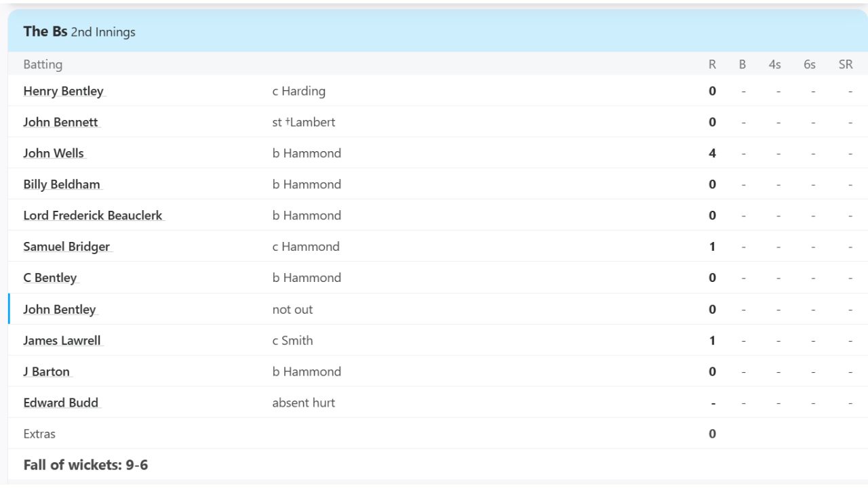Click the John Bennett player link

pos(60,122)
